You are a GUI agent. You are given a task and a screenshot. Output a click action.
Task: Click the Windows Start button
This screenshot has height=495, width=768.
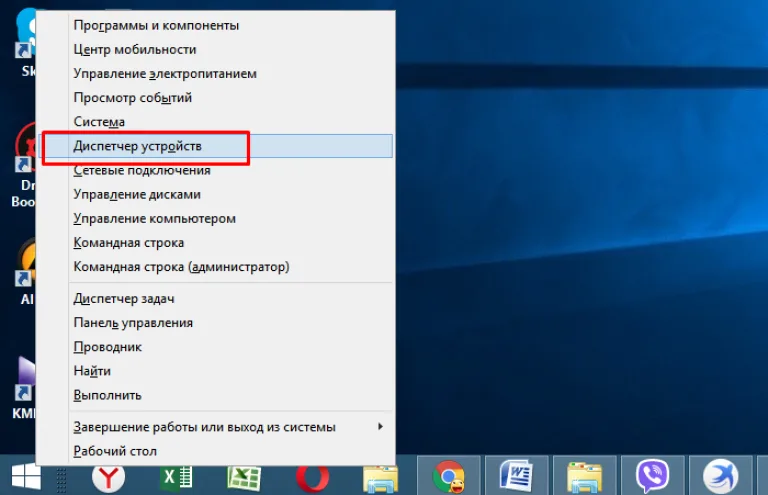[x=25, y=476]
